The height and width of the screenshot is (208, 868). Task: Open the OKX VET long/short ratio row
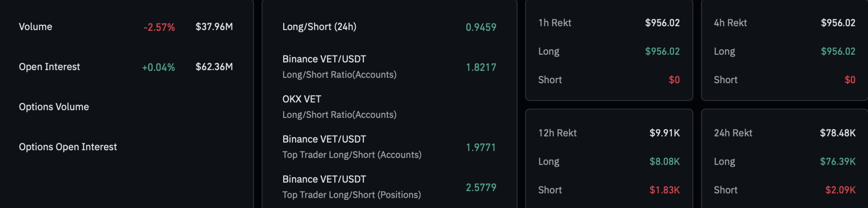pyautogui.click(x=339, y=107)
